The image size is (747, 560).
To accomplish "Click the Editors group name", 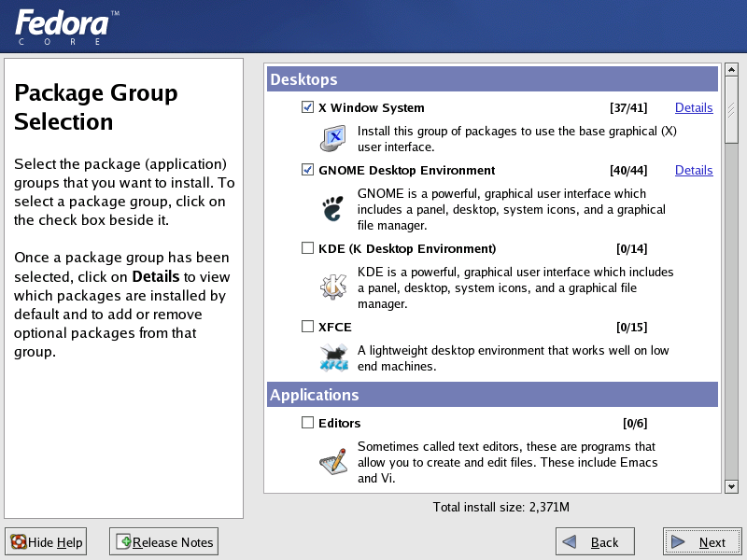I will click(x=339, y=423).
